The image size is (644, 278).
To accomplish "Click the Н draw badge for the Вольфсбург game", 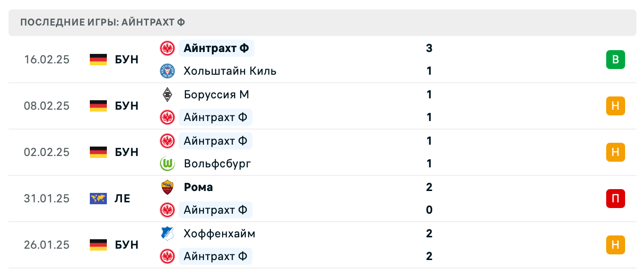I will 615,152.
